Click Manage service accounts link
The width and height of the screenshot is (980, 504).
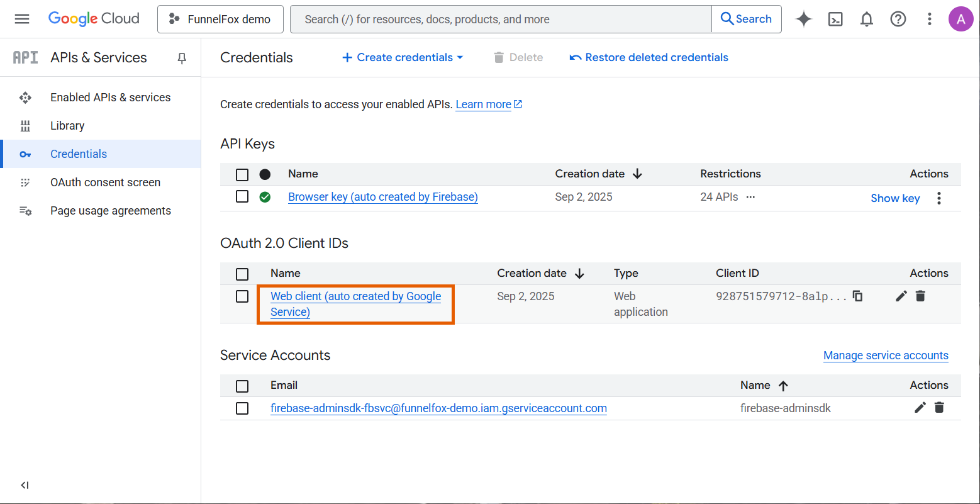click(886, 356)
